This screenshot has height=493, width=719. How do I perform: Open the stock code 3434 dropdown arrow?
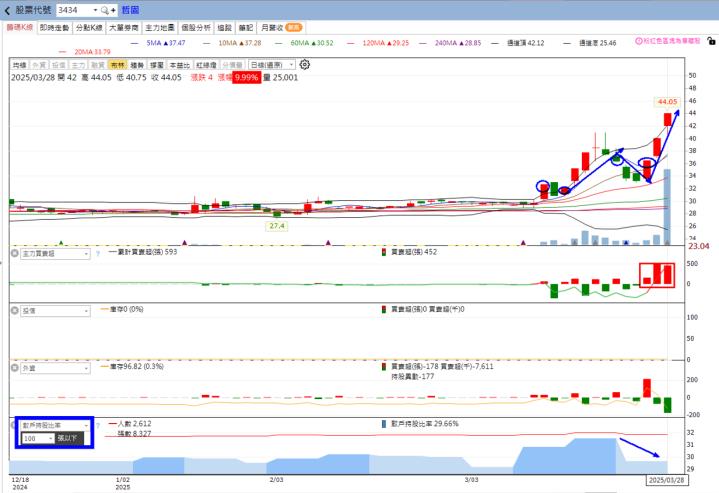pos(95,10)
